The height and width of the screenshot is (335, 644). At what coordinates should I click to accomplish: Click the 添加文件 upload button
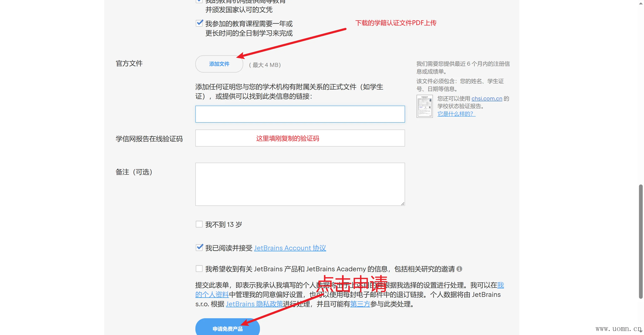[219, 64]
